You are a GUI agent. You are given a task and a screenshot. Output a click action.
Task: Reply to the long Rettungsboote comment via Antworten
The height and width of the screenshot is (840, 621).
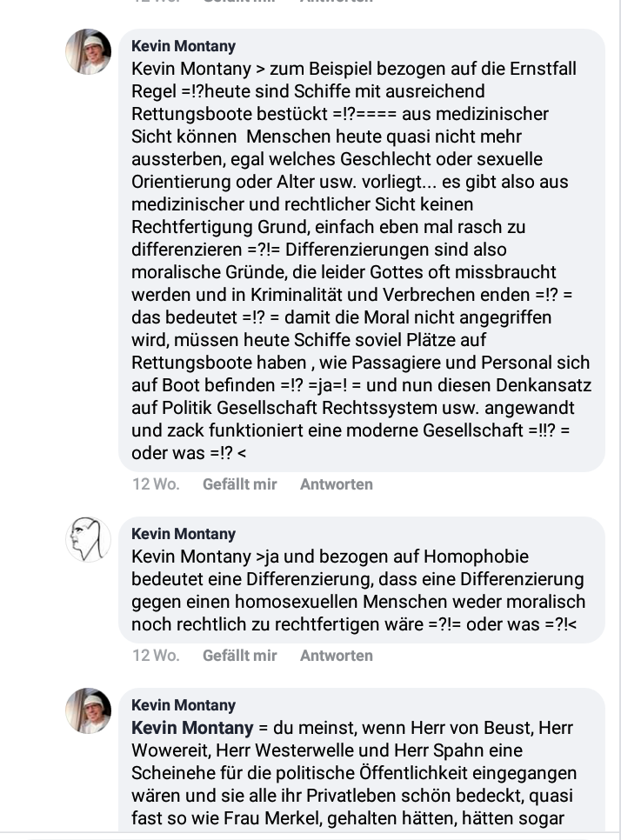pos(336,483)
